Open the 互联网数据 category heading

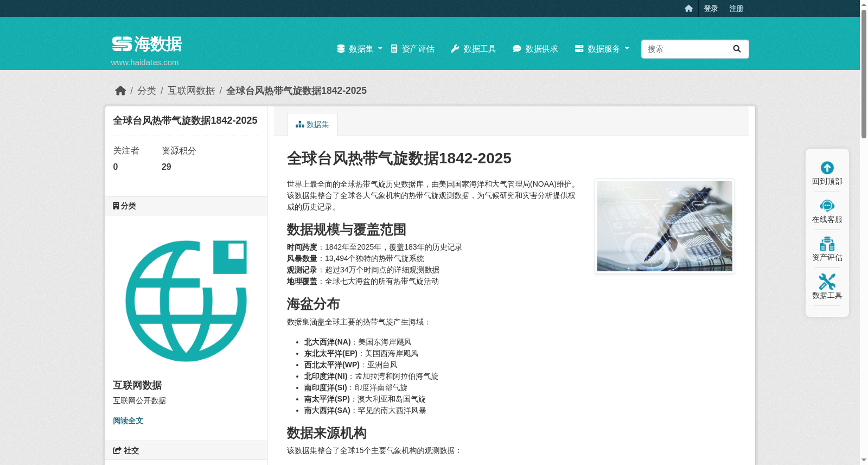click(x=137, y=385)
